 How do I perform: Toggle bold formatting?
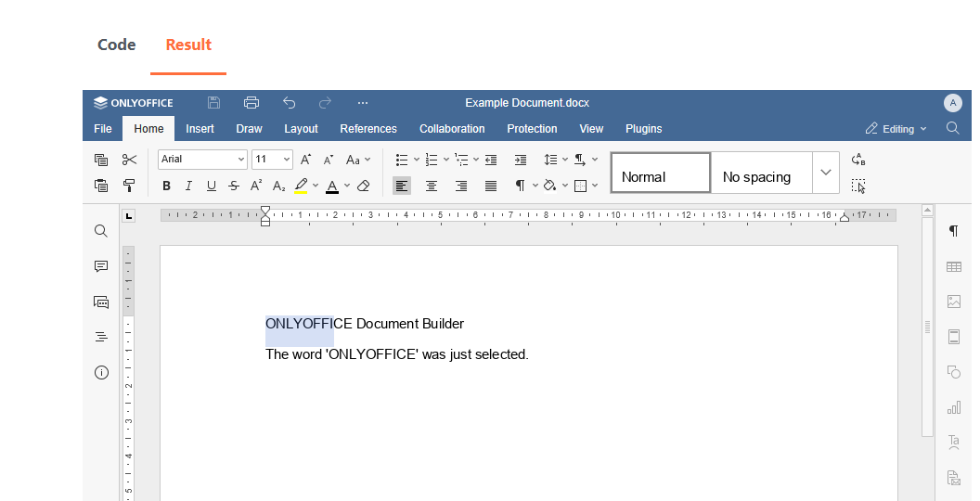tap(166, 186)
